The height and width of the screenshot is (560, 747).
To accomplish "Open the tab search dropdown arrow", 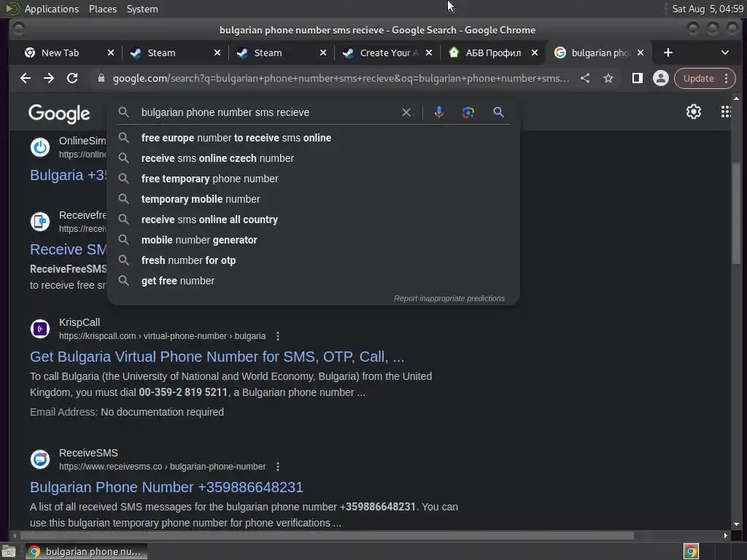I will point(725,52).
